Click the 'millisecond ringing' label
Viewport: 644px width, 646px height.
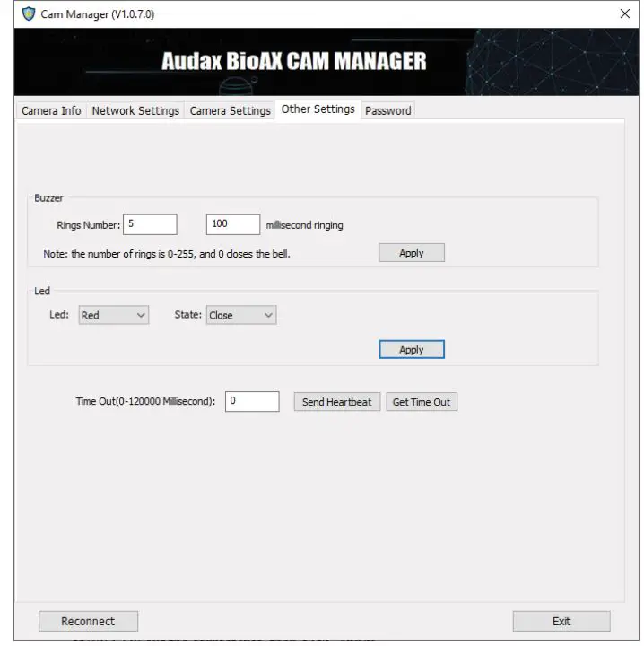coord(304,225)
